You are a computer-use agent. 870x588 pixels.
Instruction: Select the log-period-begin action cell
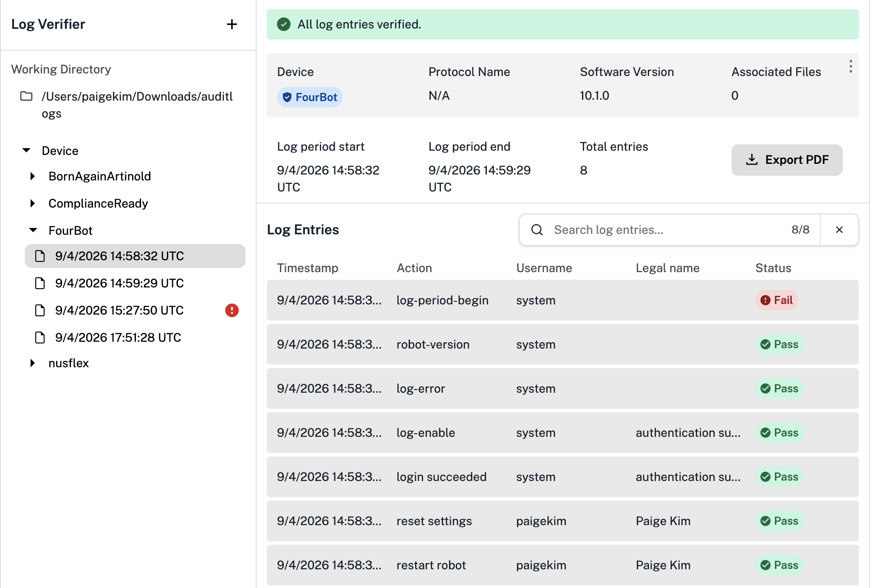tap(443, 300)
